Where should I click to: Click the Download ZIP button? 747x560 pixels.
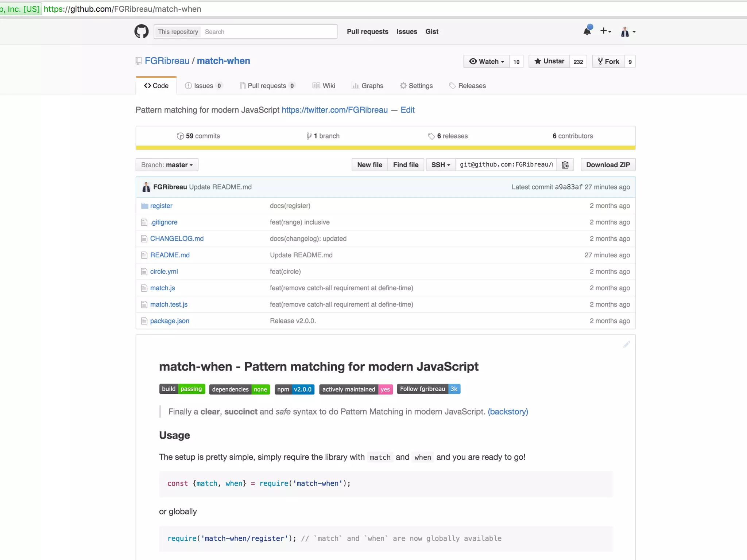[608, 165]
